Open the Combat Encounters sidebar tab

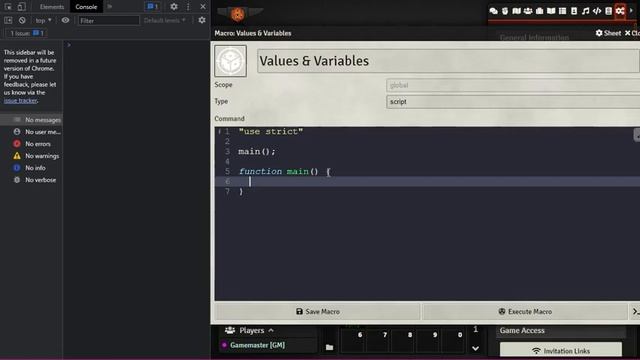(505, 11)
